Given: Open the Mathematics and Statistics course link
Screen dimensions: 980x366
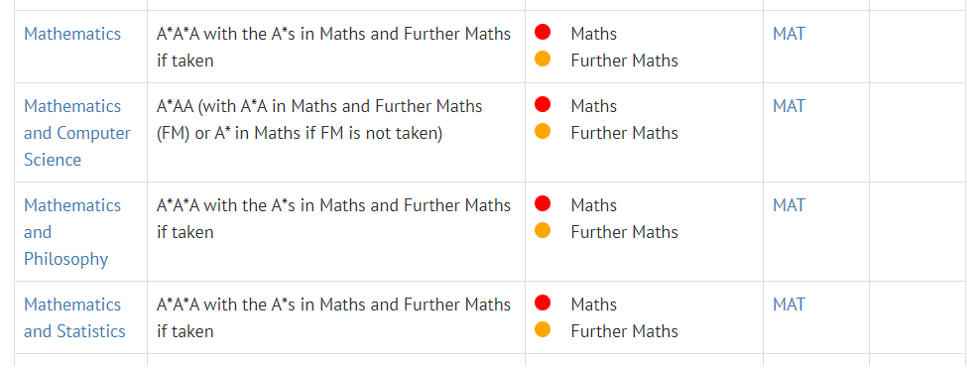Looking at the screenshot, I should (74, 317).
